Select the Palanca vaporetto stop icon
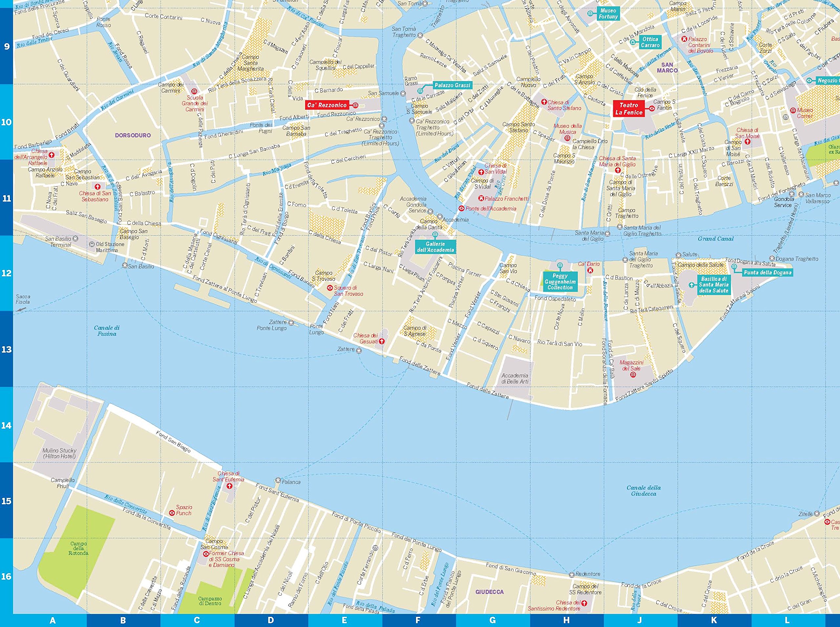Viewport: 840px width, 627px height. 278,481
